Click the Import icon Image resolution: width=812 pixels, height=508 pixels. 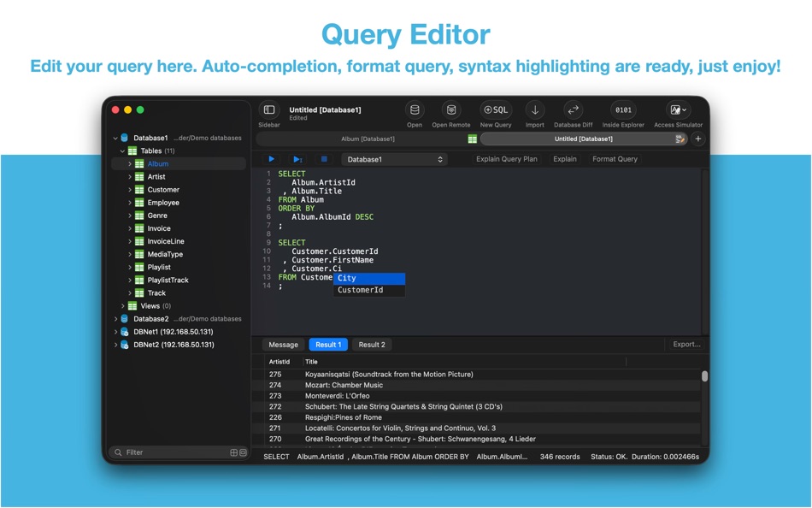(533, 109)
